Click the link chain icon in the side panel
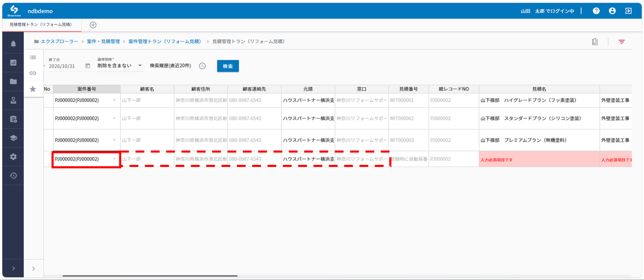 tap(33, 73)
